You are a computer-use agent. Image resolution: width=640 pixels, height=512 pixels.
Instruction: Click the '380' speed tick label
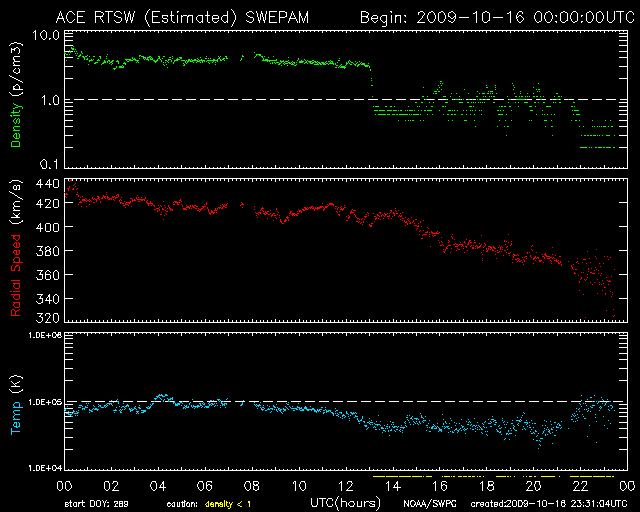point(48,251)
